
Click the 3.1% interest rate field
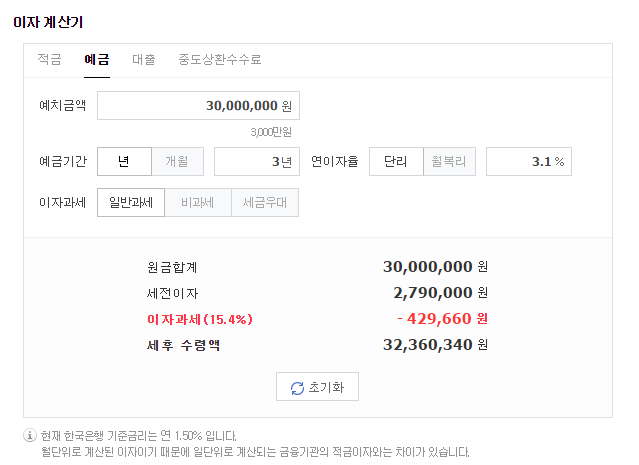(529, 161)
